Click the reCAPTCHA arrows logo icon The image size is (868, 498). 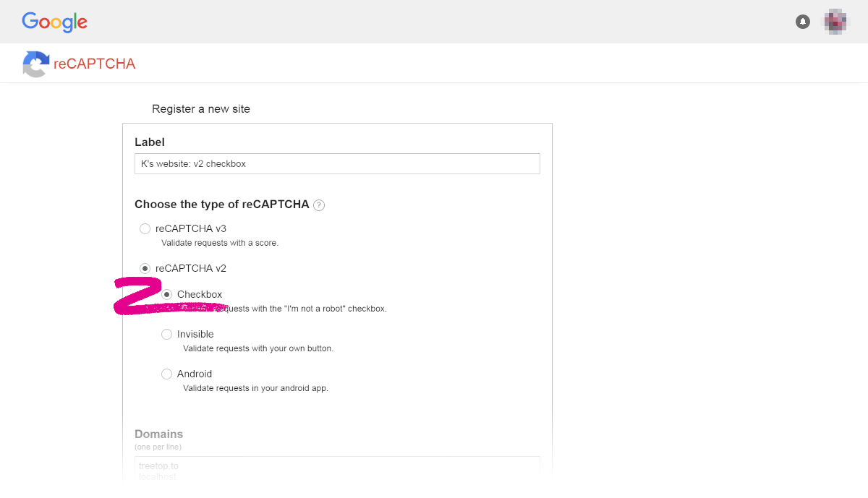click(35, 64)
